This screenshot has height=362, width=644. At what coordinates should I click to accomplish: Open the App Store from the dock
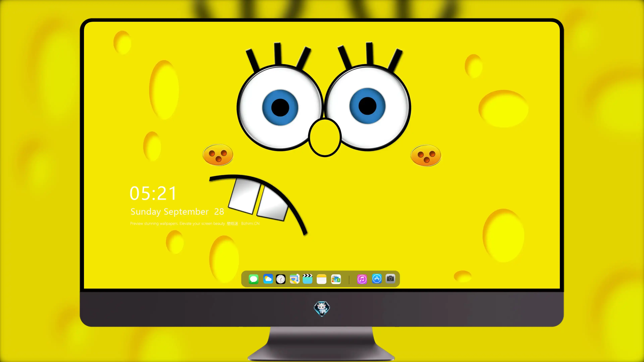point(377,279)
